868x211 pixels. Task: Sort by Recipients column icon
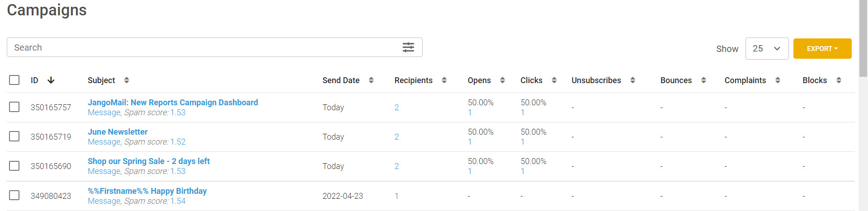[x=444, y=80]
